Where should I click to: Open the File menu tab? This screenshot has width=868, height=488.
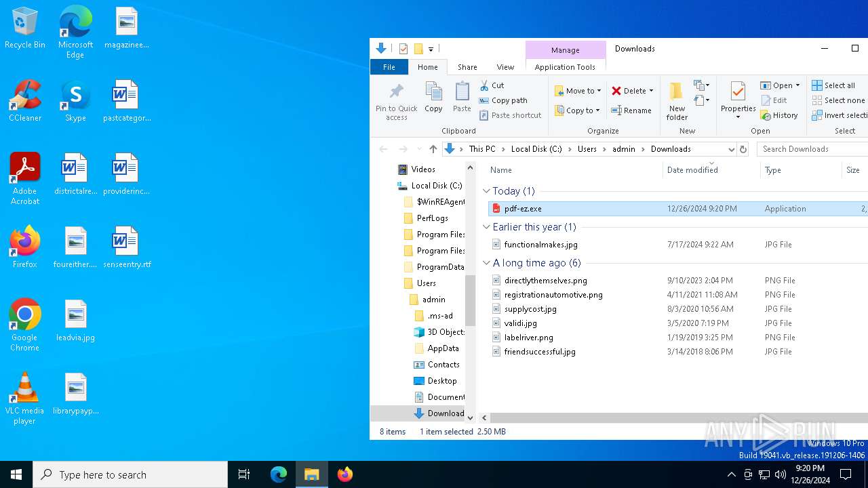click(389, 67)
